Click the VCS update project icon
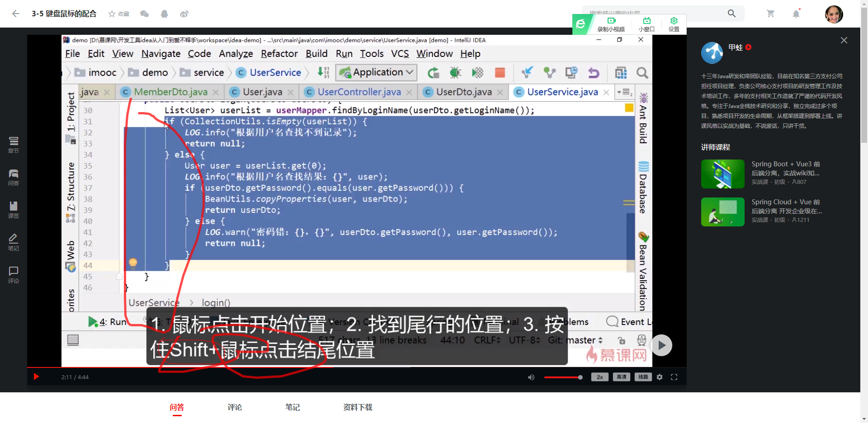Screen dimensions: 868x423 [x=527, y=72]
